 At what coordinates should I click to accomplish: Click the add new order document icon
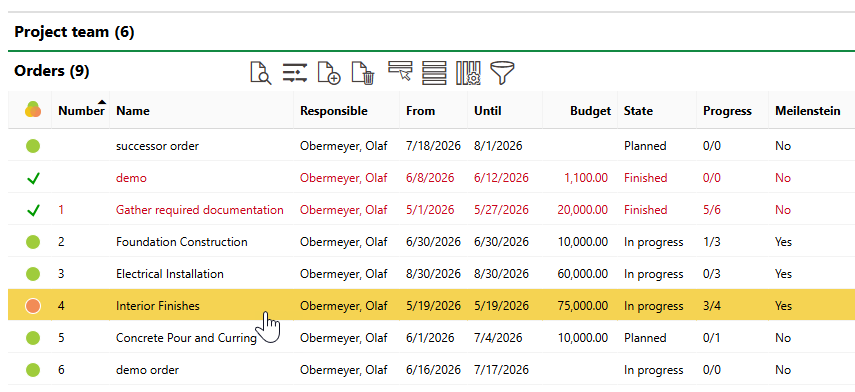tap(329, 73)
